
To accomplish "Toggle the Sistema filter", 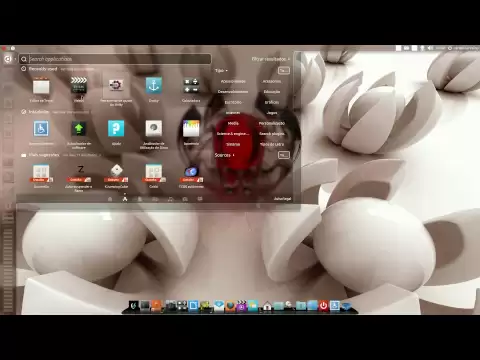I will pyautogui.click(x=233, y=144).
